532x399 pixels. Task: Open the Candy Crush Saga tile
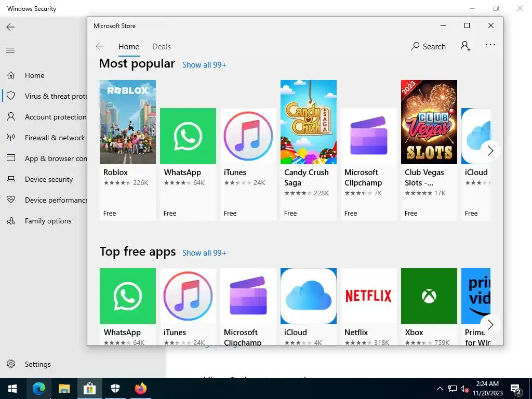[x=309, y=150]
